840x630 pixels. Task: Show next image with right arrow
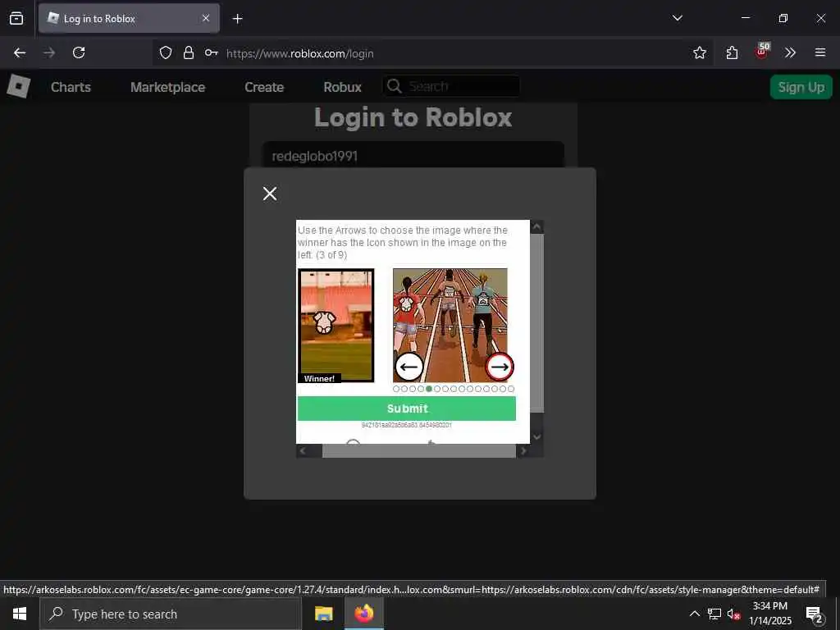500,367
